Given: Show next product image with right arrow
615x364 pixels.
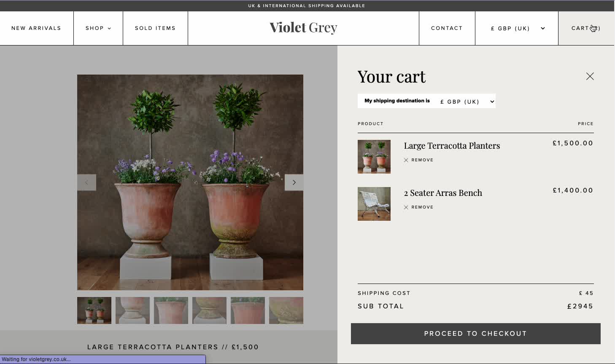Looking at the screenshot, I should pyautogui.click(x=294, y=182).
